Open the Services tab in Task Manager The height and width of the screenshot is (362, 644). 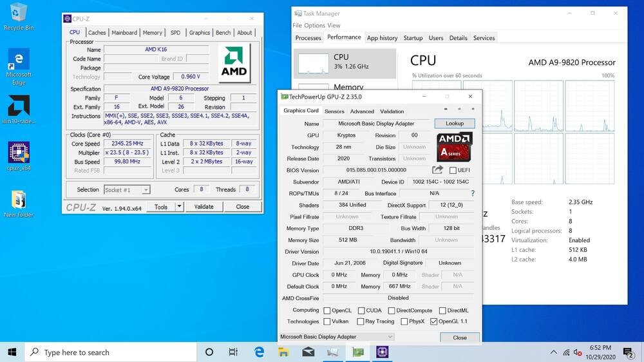tap(484, 38)
